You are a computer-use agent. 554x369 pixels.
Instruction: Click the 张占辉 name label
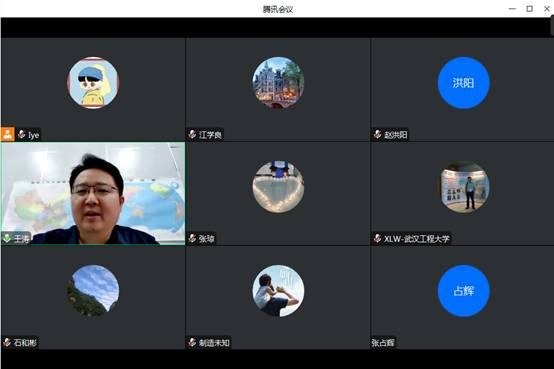pos(383,342)
